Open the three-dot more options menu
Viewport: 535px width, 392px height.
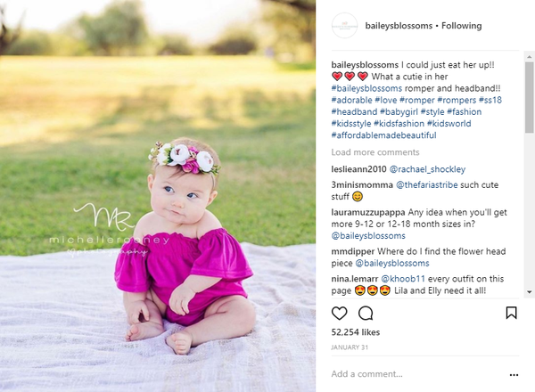click(x=514, y=375)
